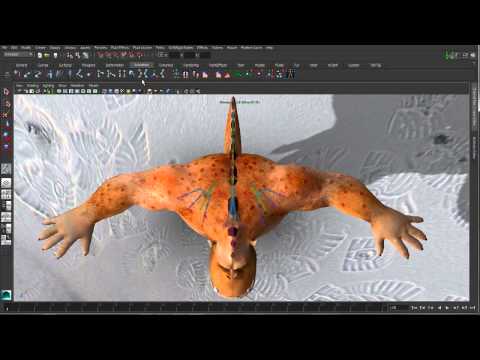Click the rightmost status line sidebar icon
This screenshot has height=360, width=480.
(x=472, y=55)
